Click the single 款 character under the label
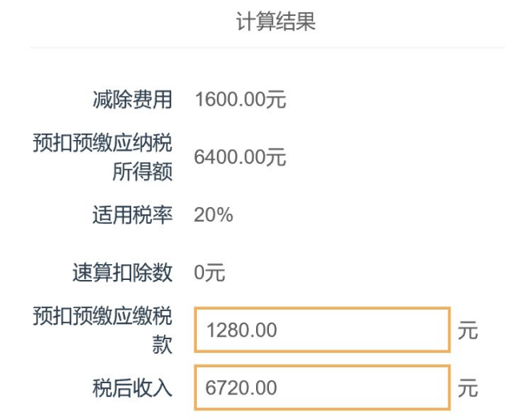This screenshot has width=505, height=420. tap(162, 343)
